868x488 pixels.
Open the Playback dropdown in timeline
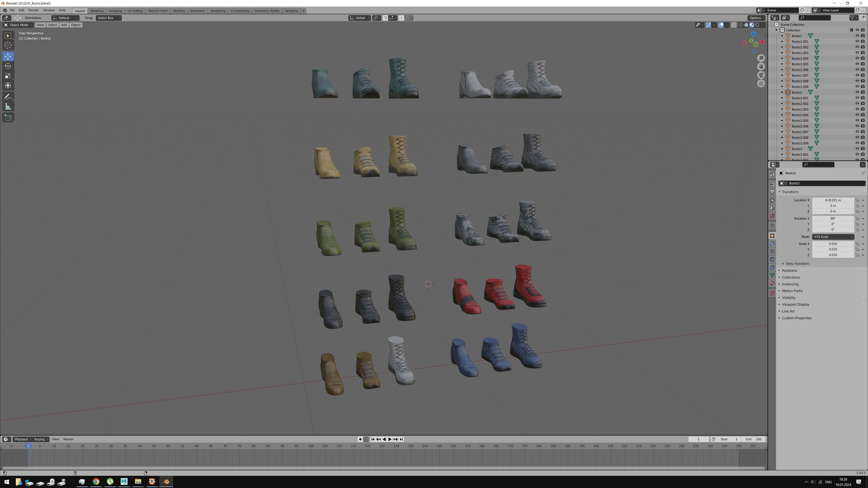pyautogui.click(x=23, y=439)
